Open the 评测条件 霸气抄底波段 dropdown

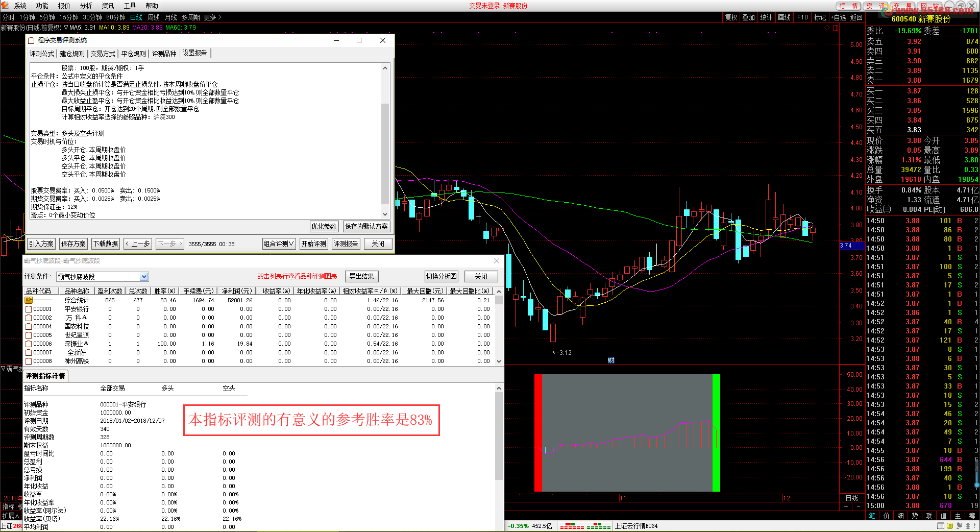point(144,277)
